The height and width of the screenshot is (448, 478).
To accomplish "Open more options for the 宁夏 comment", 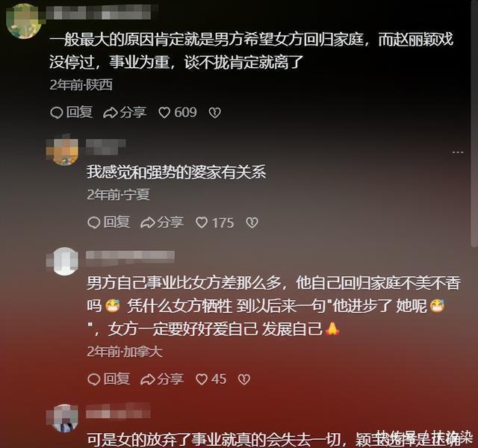I will click(458, 152).
